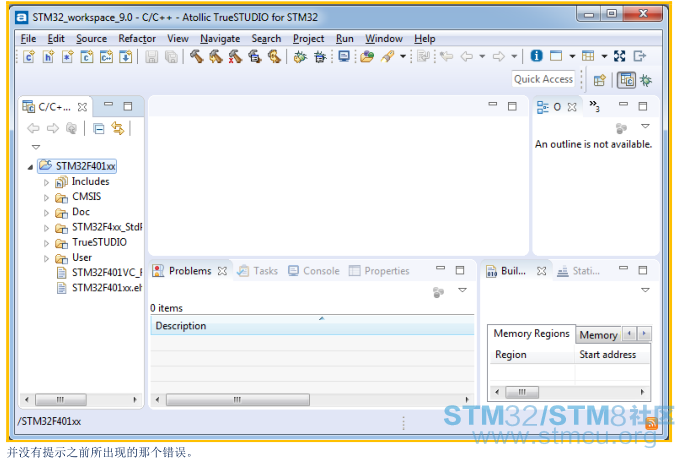Select the STM32F4xx_StdPeriph folder
The image size is (681, 461).
(99, 228)
